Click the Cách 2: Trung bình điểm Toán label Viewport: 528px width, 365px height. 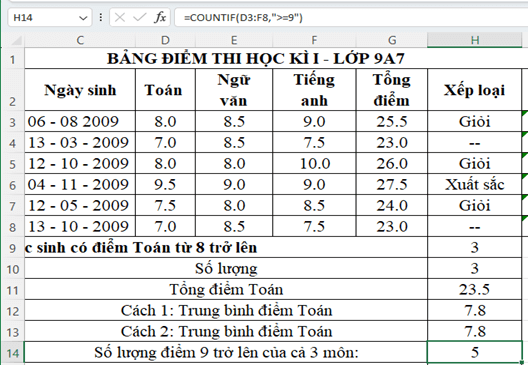[x=226, y=332]
